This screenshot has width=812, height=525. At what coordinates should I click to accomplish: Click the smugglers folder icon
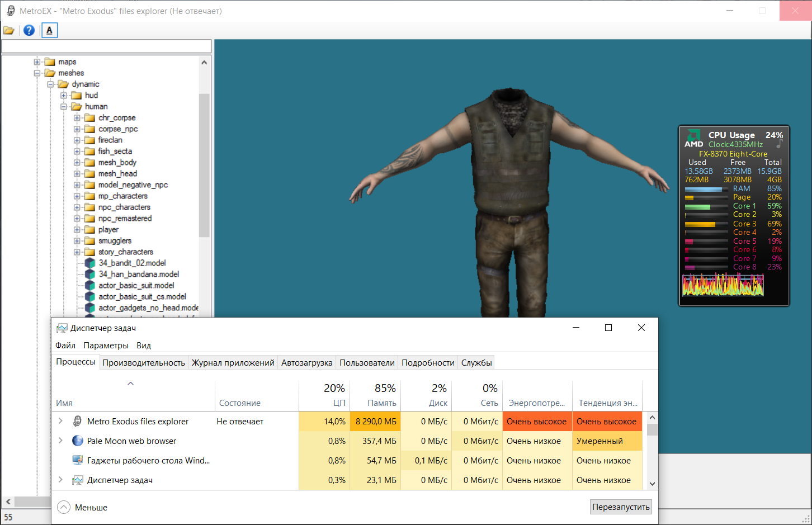89,240
